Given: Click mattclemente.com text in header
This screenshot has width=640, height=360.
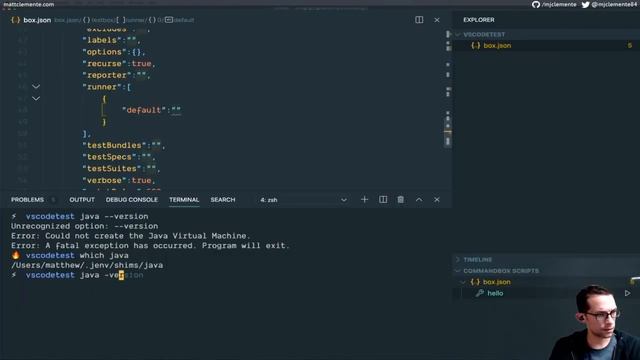Looking at the screenshot, I should (29, 4).
